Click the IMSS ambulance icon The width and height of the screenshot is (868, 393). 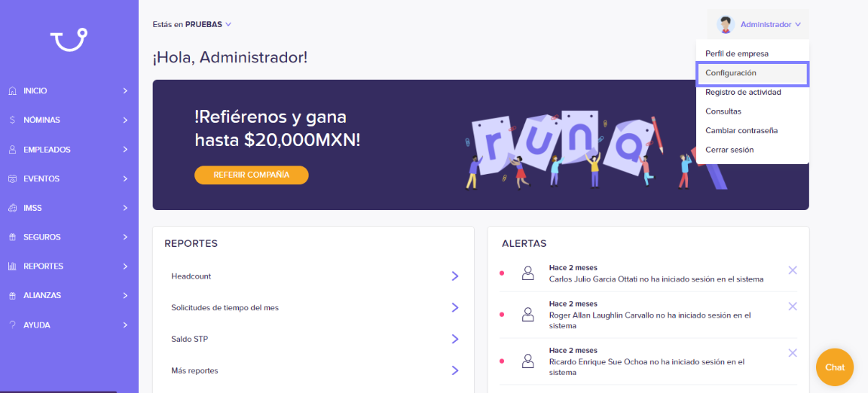(x=12, y=208)
